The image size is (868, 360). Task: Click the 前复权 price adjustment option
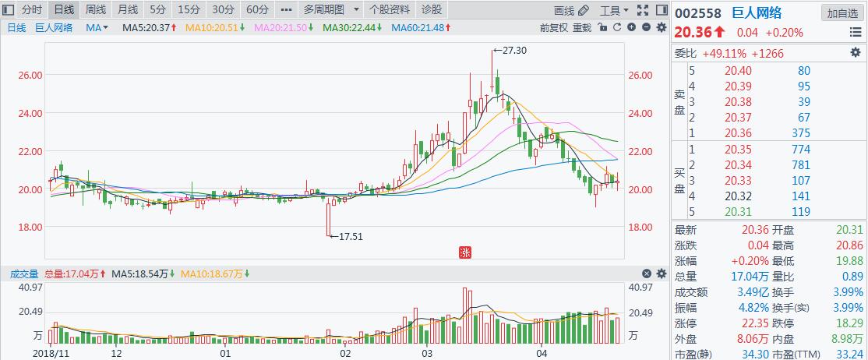coord(554,28)
